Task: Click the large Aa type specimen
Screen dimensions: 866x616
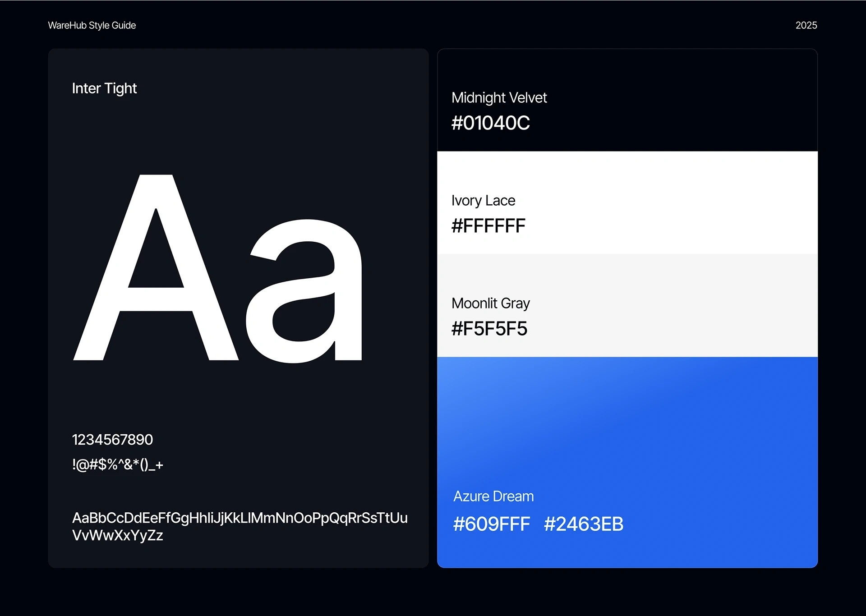Action: click(218, 269)
